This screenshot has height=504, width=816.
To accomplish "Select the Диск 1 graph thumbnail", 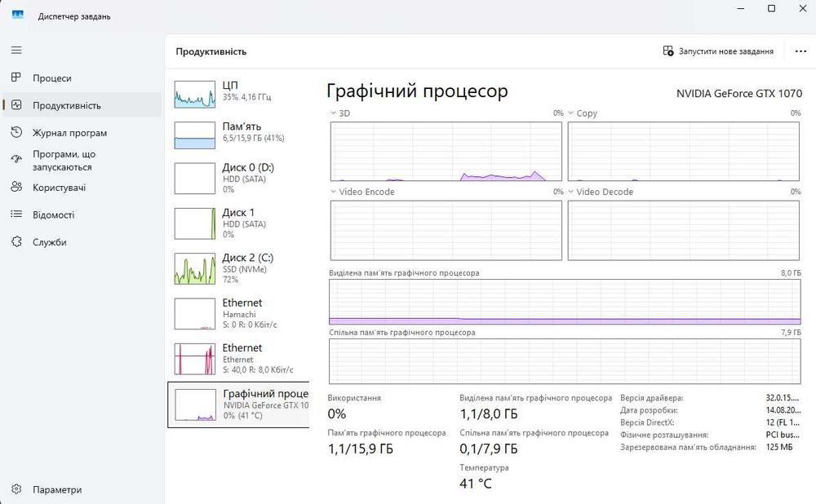I will point(195,223).
